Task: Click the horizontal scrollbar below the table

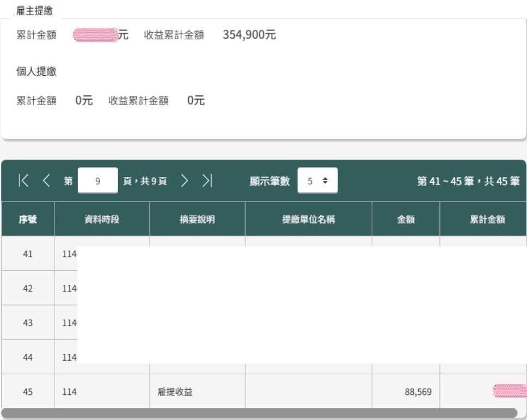Action: tap(259, 413)
